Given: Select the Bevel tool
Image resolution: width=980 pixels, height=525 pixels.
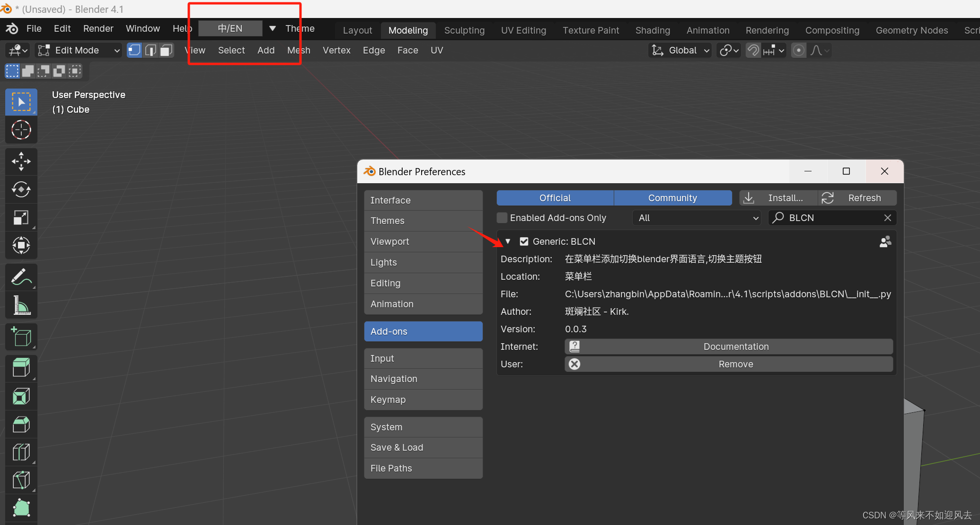Looking at the screenshot, I should click(x=21, y=424).
